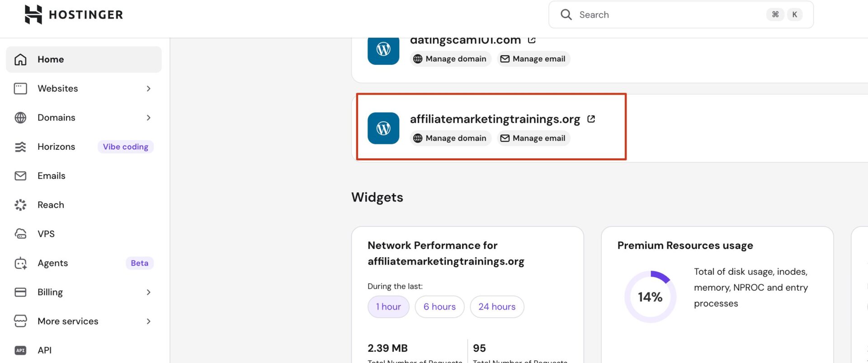
Task: Click the Reach sidebar icon
Action: click(x=20, y=205)
